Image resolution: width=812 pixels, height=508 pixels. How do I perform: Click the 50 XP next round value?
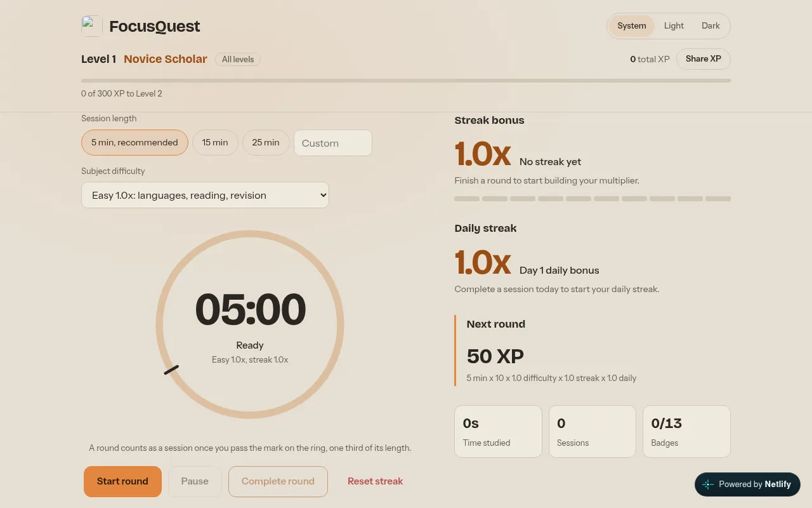click(495, 356)
